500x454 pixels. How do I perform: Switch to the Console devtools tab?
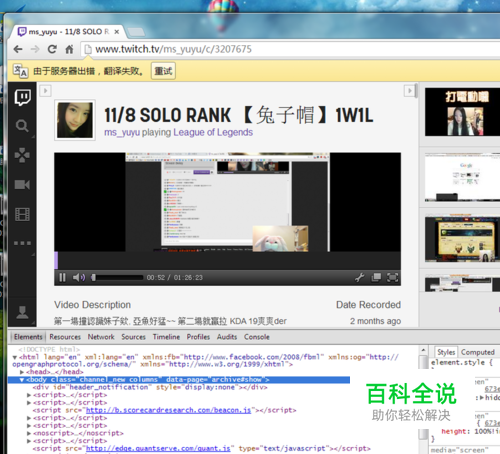click(257, 337)
